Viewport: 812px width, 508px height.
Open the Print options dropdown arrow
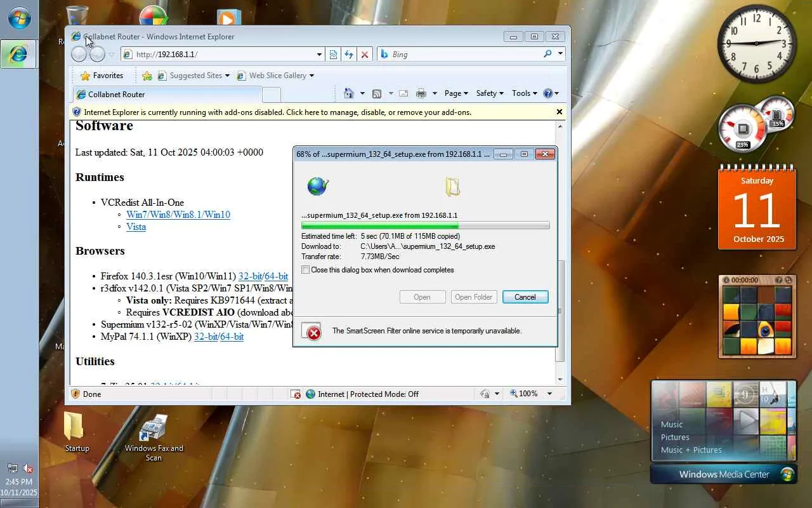(435, 93)
